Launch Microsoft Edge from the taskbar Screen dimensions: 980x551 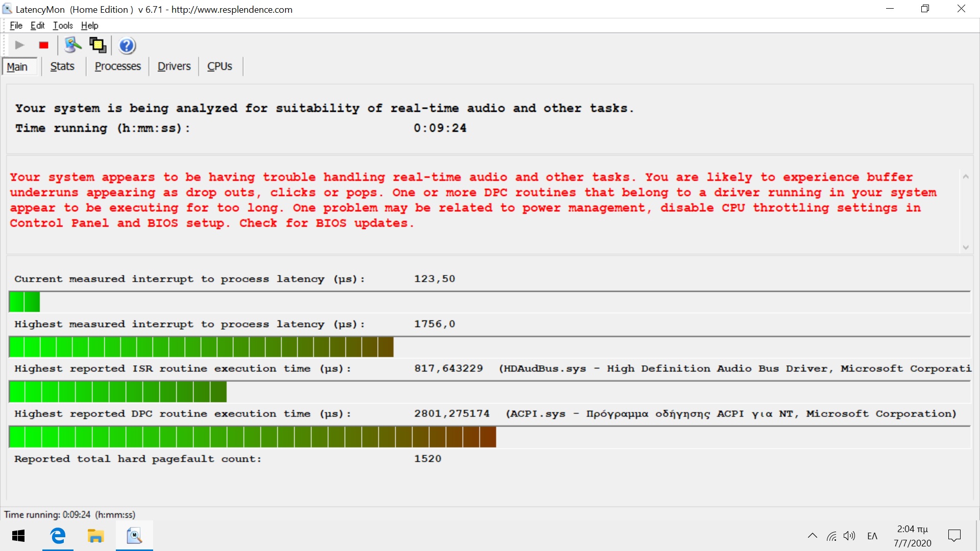(x=58, y=536)
